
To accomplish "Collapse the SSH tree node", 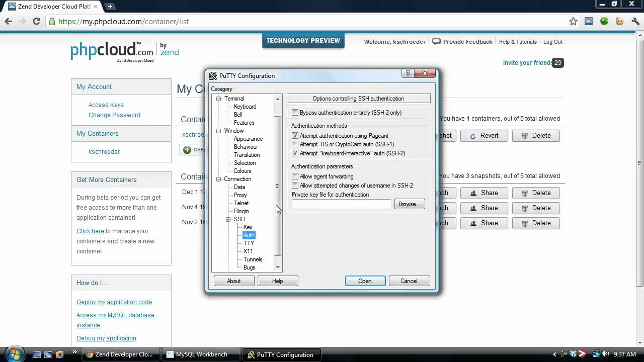I will click(228, 219).
